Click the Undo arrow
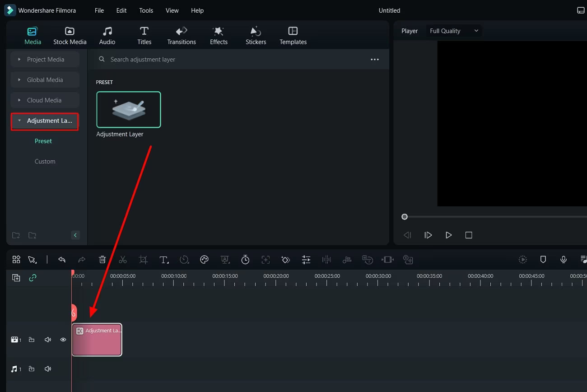 coord(62,259)
